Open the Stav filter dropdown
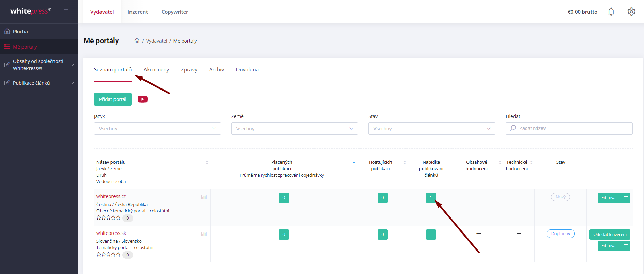 pyautogui.click(x=432, y=129)
